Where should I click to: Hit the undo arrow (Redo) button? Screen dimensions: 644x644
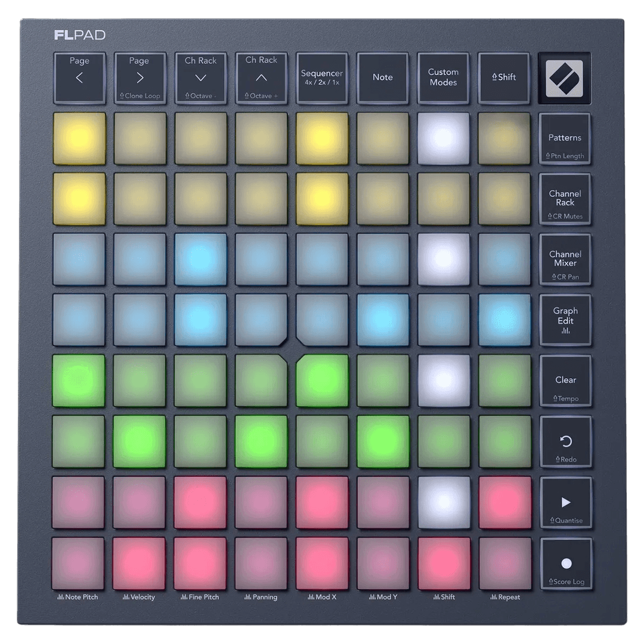[565, 442]
